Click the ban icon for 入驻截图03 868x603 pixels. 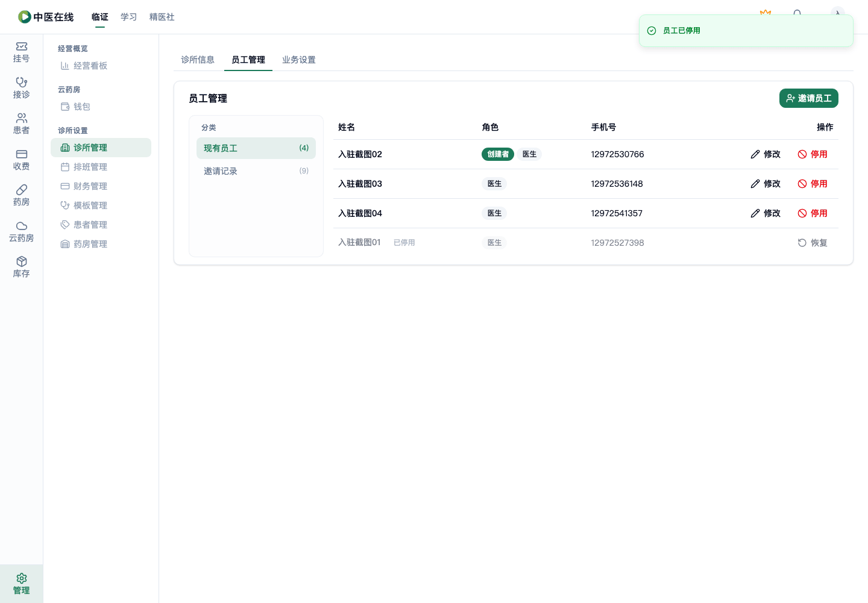[802, 184]
